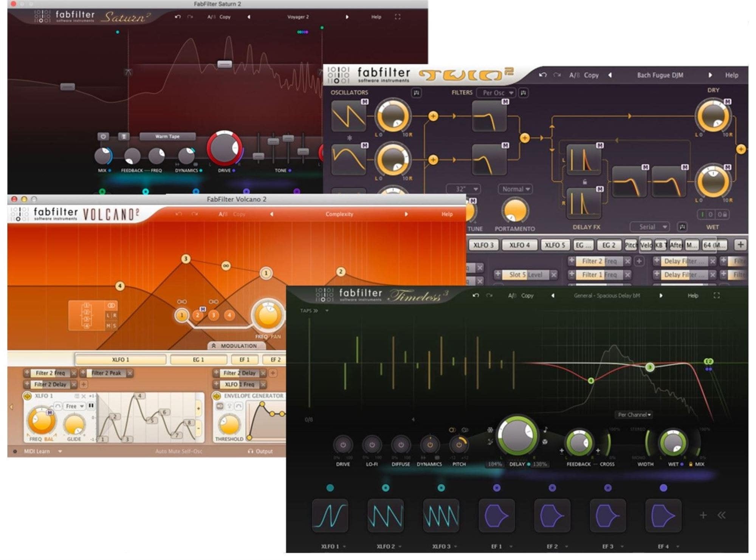
Task: Open the Free sync dropdown in XLFO 1
Action: coord(74,406)
